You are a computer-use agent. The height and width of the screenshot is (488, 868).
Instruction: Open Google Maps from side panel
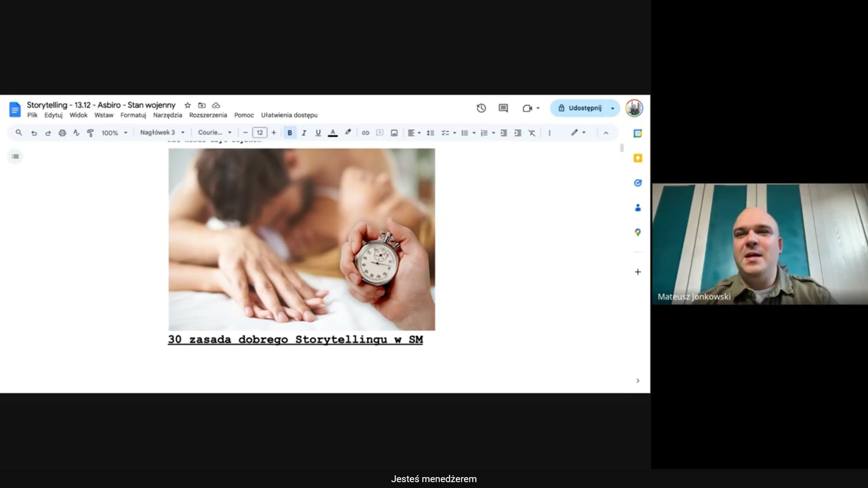(638, 232)
